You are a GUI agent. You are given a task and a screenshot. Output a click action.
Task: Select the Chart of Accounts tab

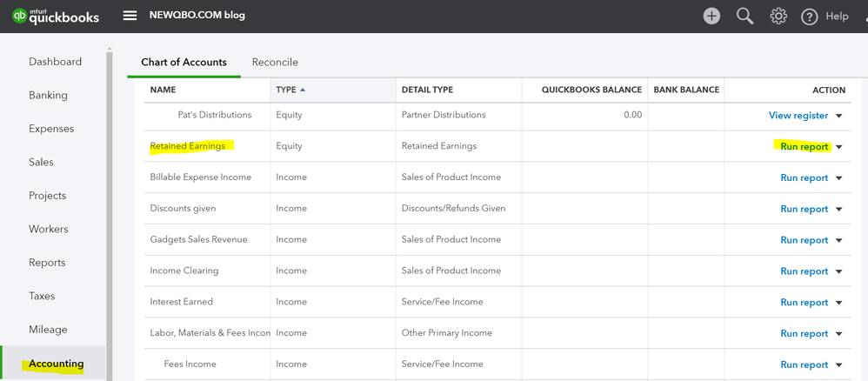coord(184,63)
